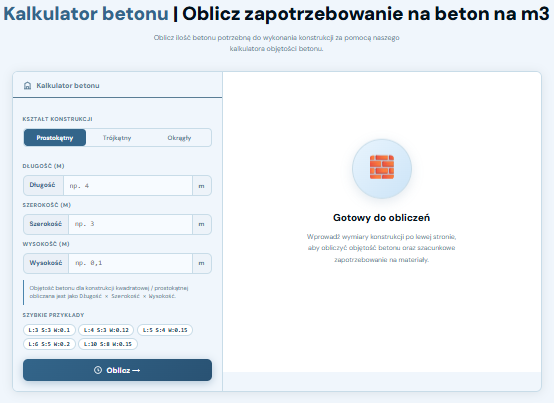Click the 'WYSOKOŚĆ (M)' label

coord(46,244)
